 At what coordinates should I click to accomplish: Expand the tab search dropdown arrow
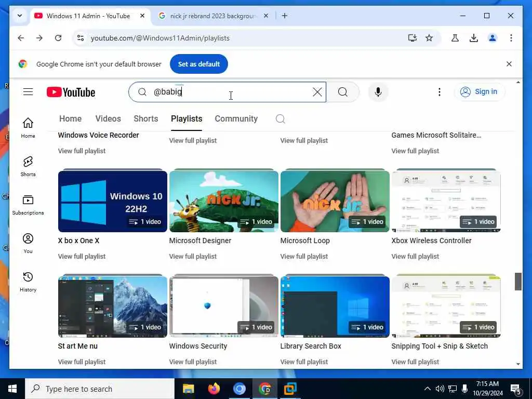tap(20, 16)
